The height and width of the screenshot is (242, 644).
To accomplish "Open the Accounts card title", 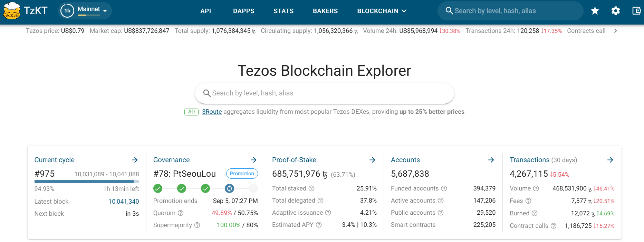I will [405, 160].
